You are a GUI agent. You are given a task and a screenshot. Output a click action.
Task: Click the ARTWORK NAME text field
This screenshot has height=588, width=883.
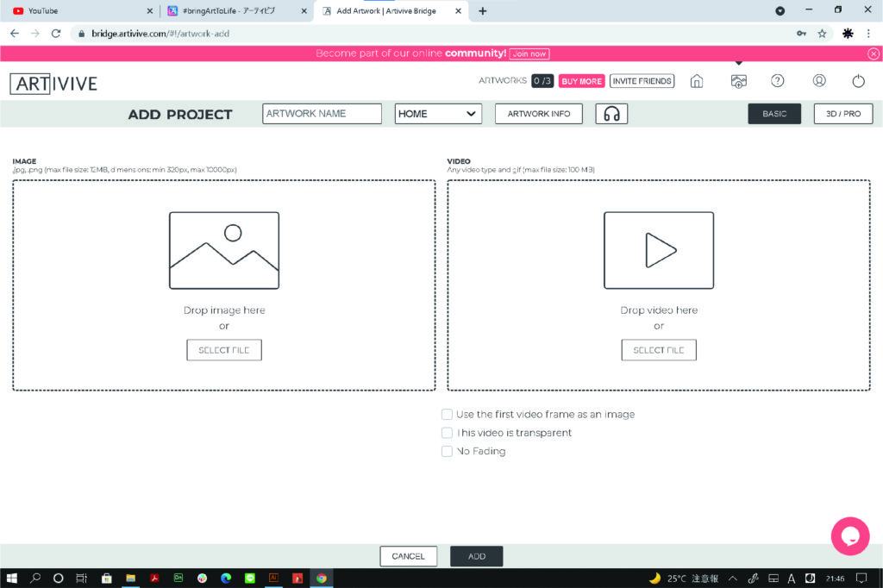point(322,114)
